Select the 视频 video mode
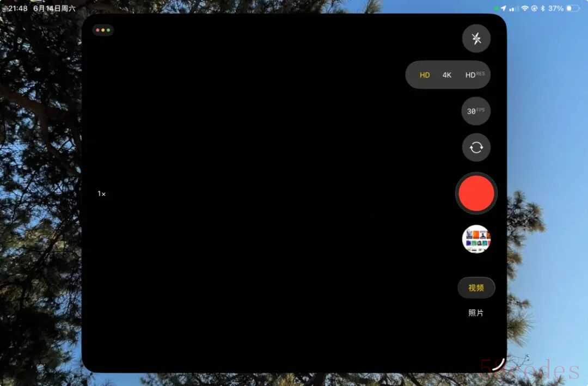The width and height of the screenshot is (588, 386). pyautogui.click(x=476, y=287)
